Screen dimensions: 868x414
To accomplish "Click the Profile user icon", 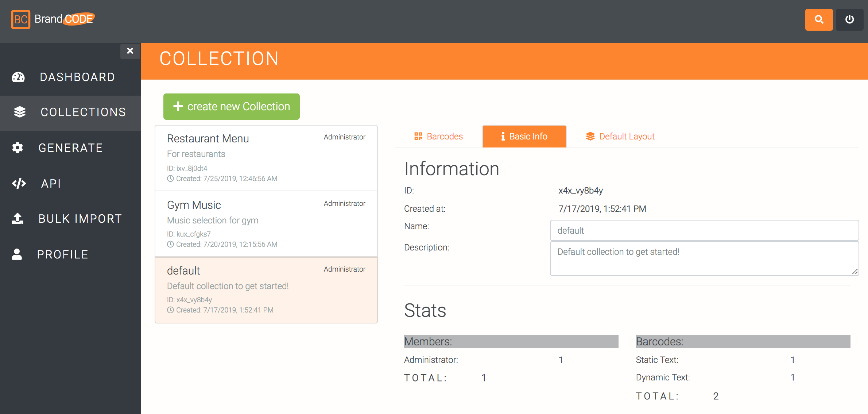I will click(17, 254).
